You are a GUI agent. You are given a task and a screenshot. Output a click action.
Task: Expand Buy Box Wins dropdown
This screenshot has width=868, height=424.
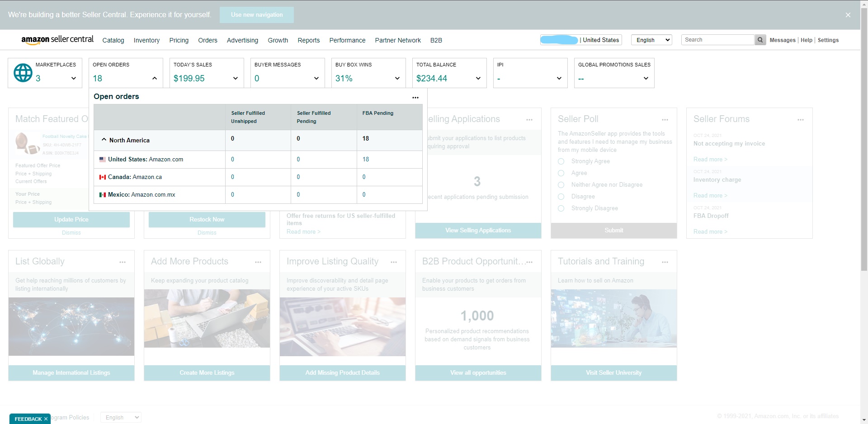tap(397, 78)
